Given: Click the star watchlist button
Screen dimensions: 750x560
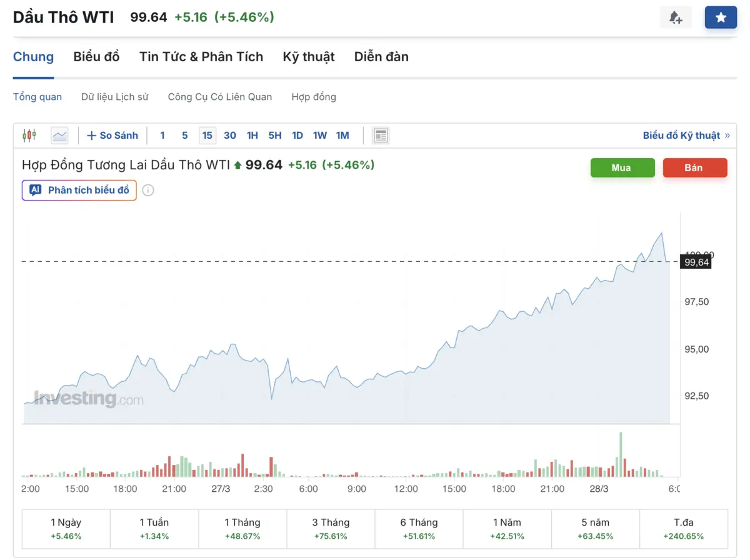Looking at the screenshot, I should 721,17.
